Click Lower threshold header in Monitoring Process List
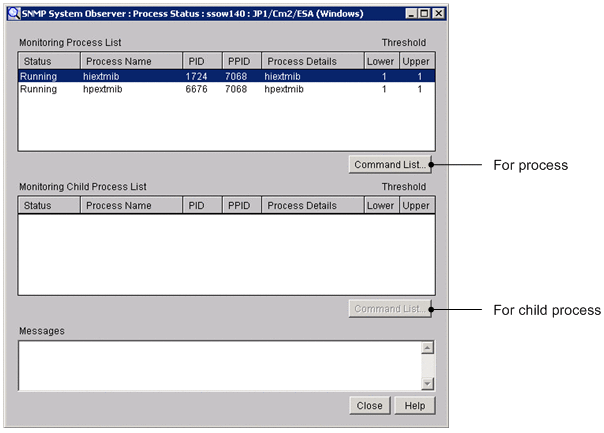 (381, 61)
